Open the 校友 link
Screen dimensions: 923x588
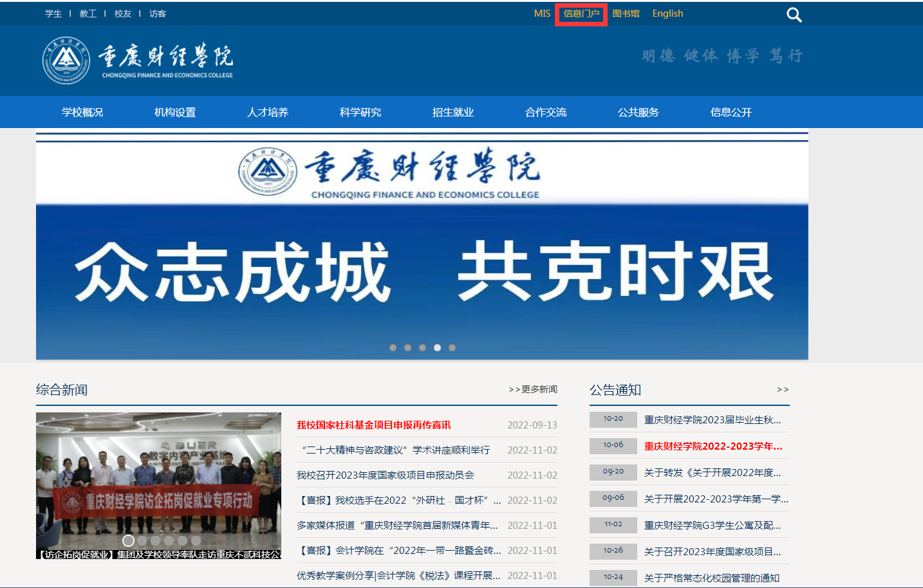click(x=123, y=14)
